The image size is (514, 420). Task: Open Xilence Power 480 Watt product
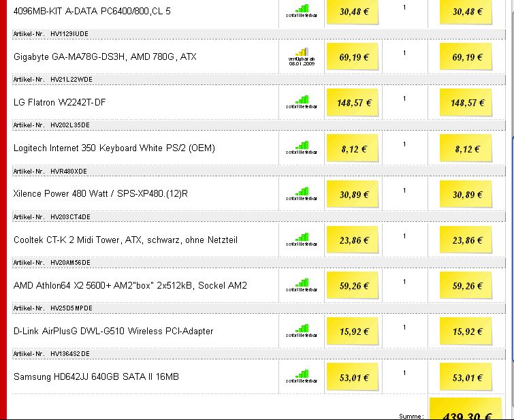(101, 193)
